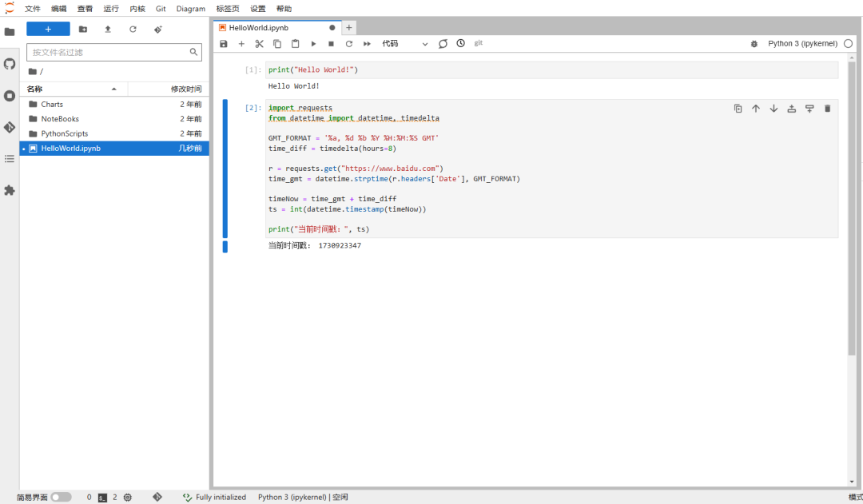This screenshot has width=863, height=504.
Task: Open the extension manager puzzle icon
Action: point(10,190)
